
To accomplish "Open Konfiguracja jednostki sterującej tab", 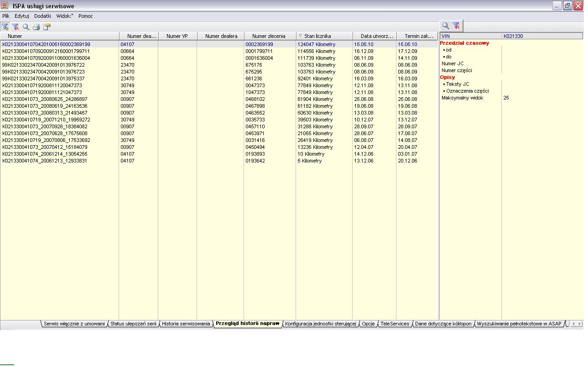I will tap(321, 324).
